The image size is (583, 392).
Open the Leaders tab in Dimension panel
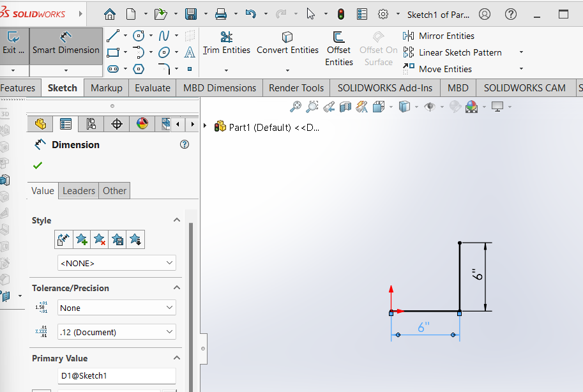click(79, 191)
